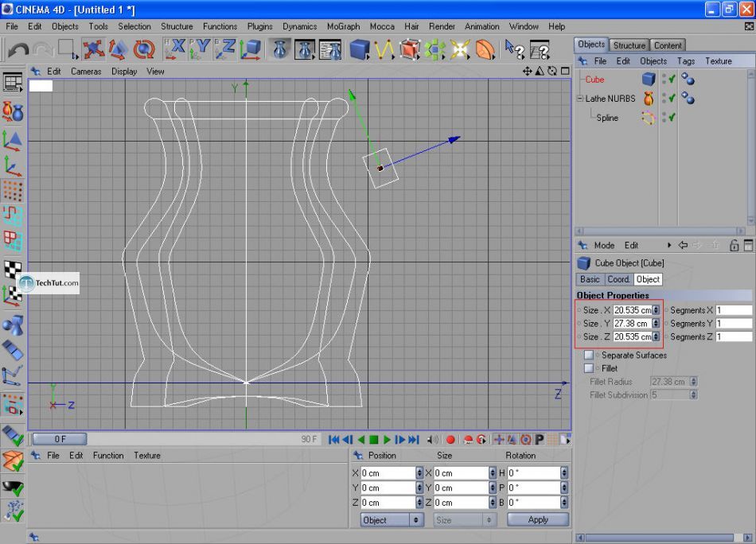Click the Redo arrow icon

[43, 49]
